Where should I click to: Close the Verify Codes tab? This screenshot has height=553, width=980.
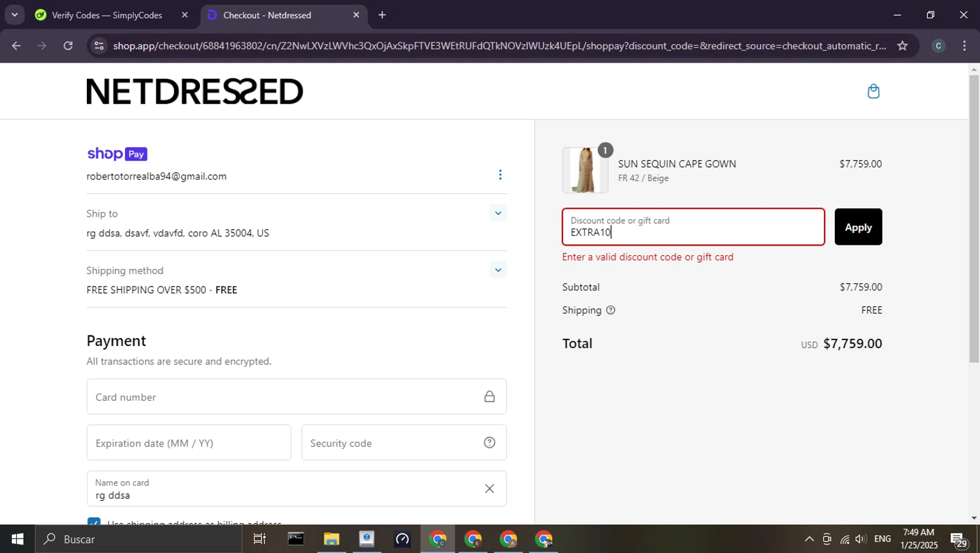(x=185, y=15)
